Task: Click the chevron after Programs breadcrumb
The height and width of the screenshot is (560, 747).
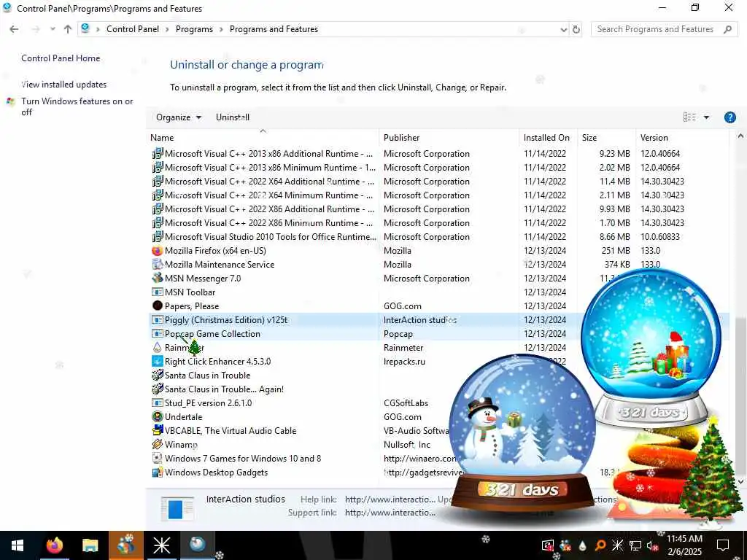Action: coord(221,29)
